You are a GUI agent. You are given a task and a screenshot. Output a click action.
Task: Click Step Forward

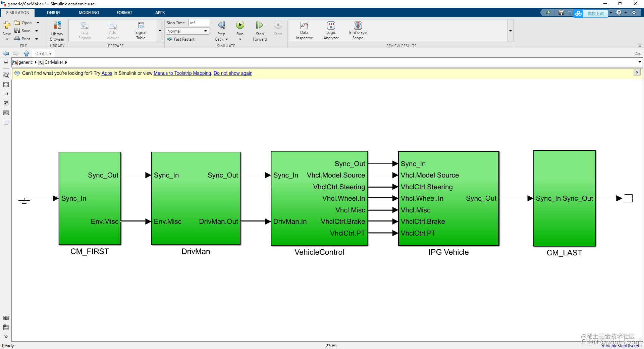point(260,31)
